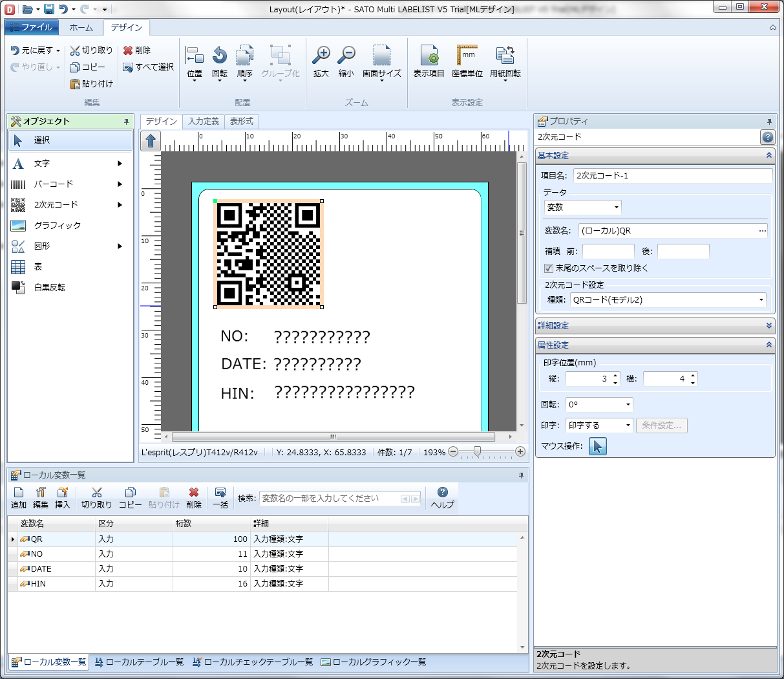Toggle 末尾のスペースを取り除く checkbox

pos(549,268)
